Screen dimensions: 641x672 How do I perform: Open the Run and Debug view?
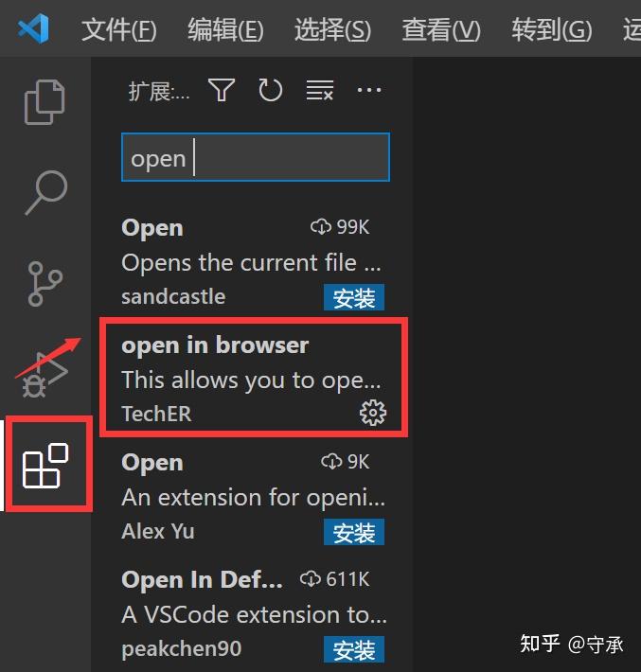45,375
